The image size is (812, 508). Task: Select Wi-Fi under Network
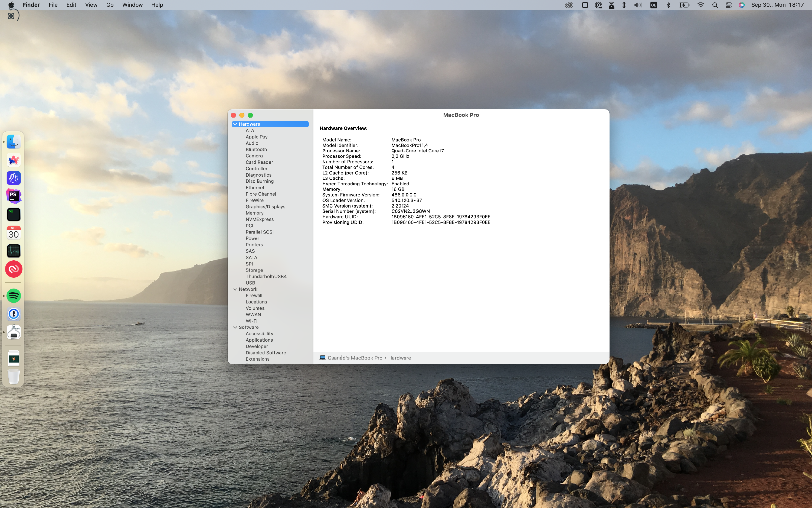[x=251, y=321]
